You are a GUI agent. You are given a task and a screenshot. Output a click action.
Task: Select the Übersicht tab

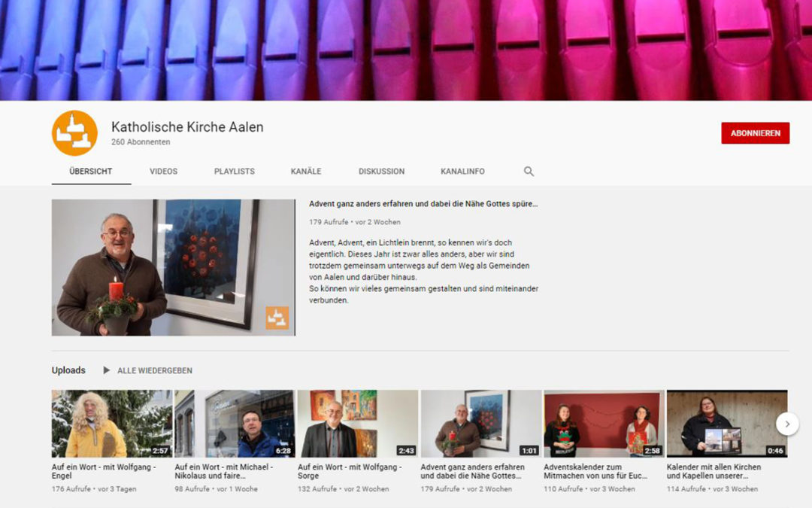click(x=91, y=171)
